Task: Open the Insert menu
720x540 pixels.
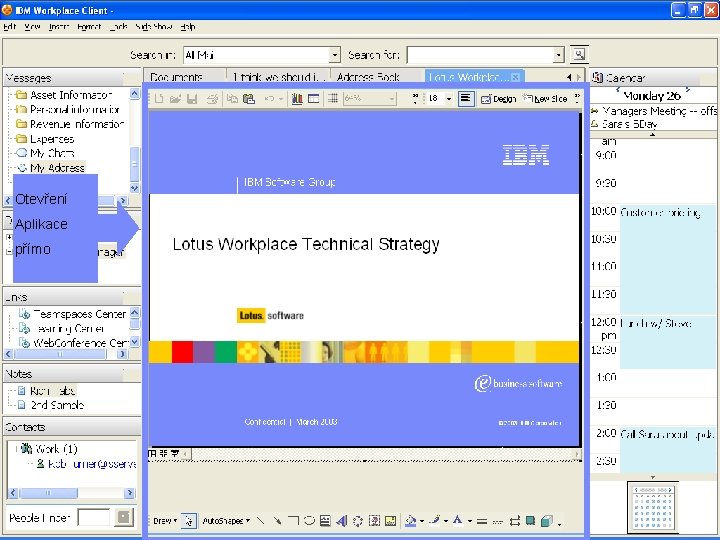Action: 59,27
